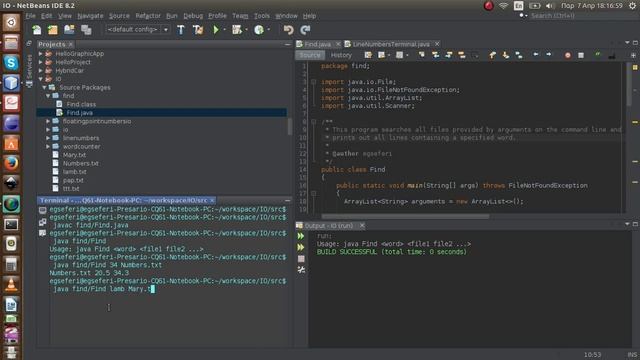The height and width of the screenshot is (360, 640).
Task: Run the project with green play icon
Action: (216, 30)
